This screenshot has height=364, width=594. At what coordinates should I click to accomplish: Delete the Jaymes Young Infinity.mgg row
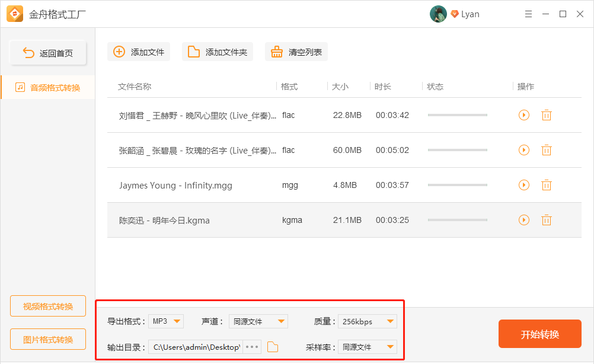[x=547, y=185]
